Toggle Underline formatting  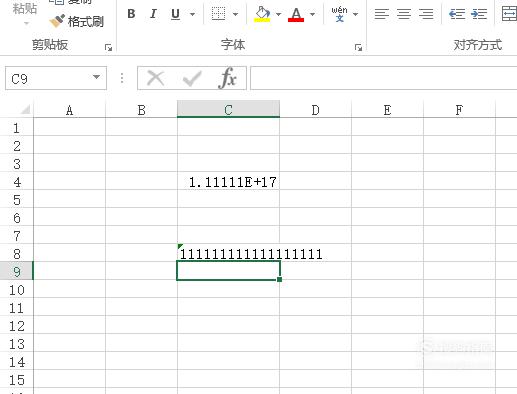pos(175,14)
